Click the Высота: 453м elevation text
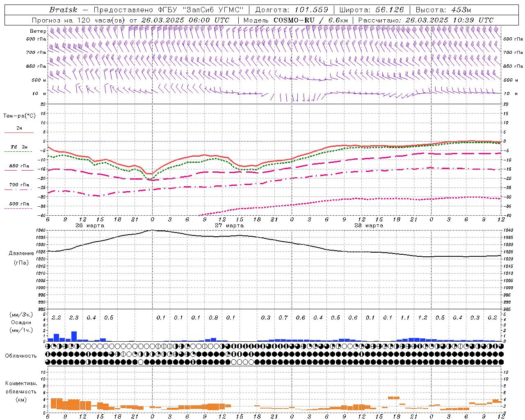Image resolution: width=525 pixels, height=420 pixels. pyautogui.click(x=443, y=10)
